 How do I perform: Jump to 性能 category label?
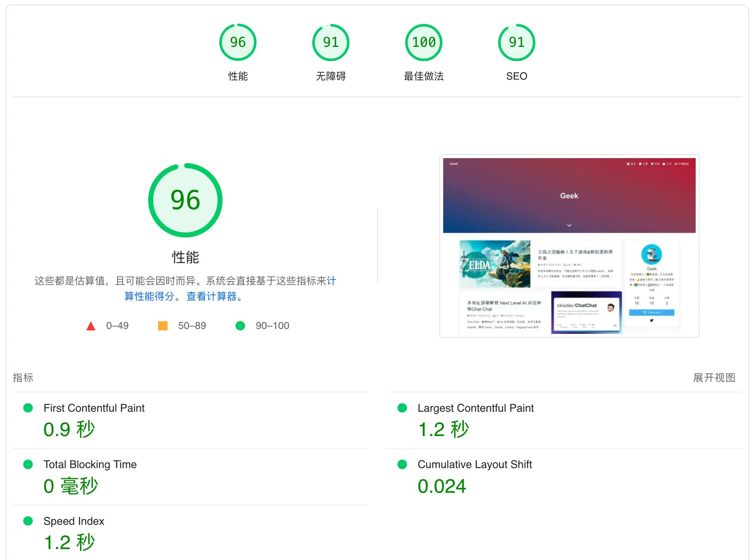pyautogui.click(x=238, y=76)
